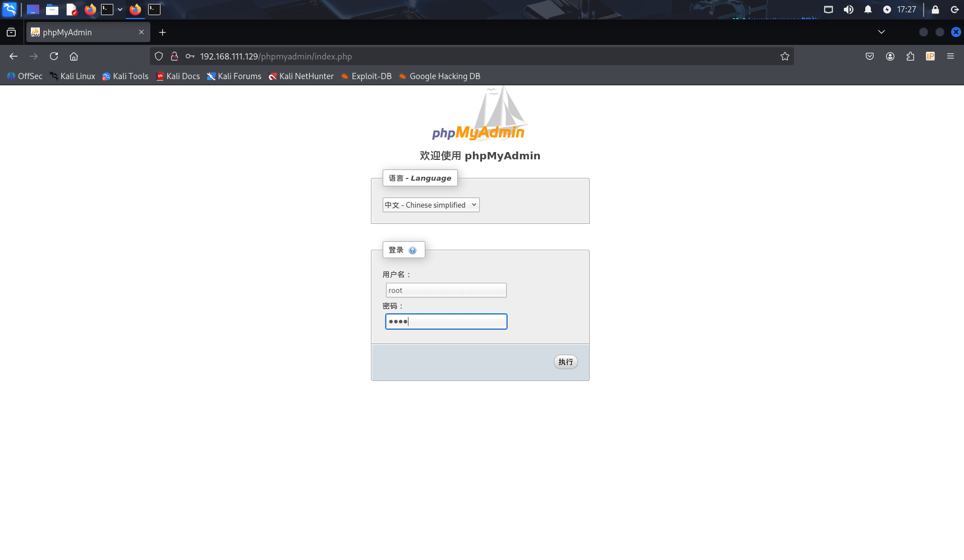964x560 pixels.
Task: Open the tracking protection shield icon
Action: (159, 56)
